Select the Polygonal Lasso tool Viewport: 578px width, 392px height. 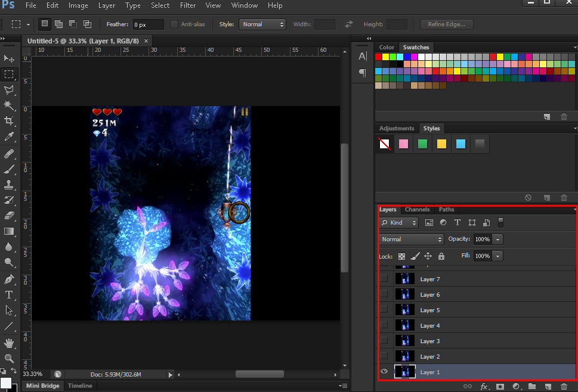pyautogui.click(x=9, y=90)
